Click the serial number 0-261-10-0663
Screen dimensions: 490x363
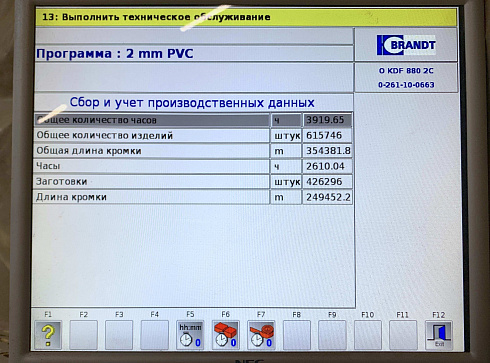click(406, 85)
